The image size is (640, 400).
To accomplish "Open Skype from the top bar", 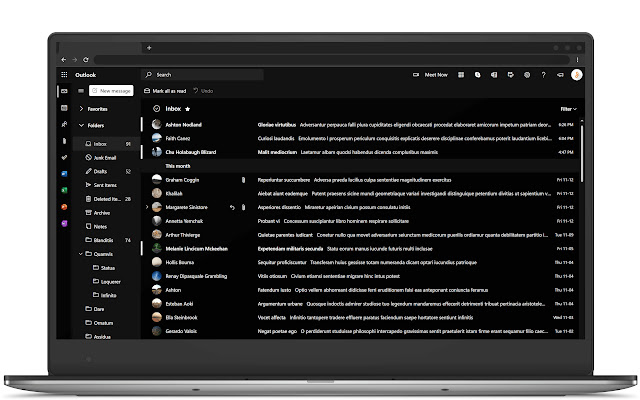I will click(x=478, y=75).
